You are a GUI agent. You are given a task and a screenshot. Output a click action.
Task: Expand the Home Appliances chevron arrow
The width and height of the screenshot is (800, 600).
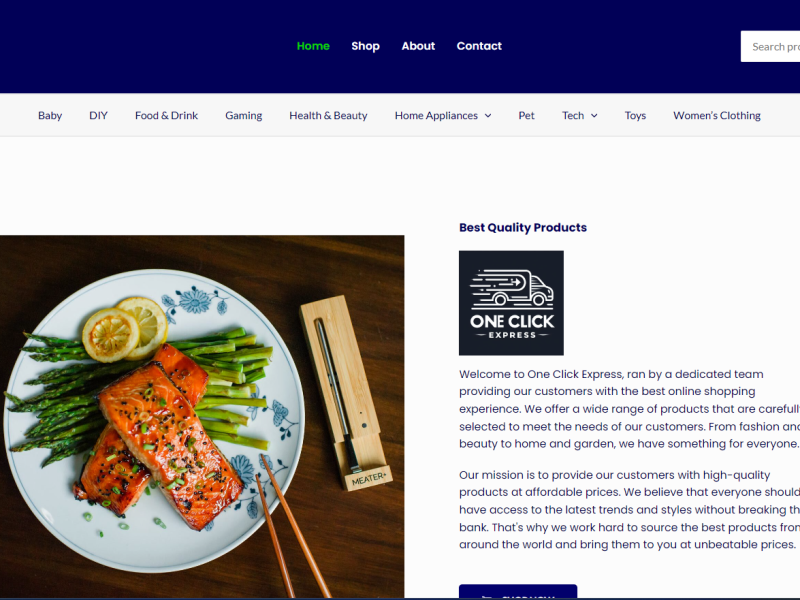[x=488, y=116]
